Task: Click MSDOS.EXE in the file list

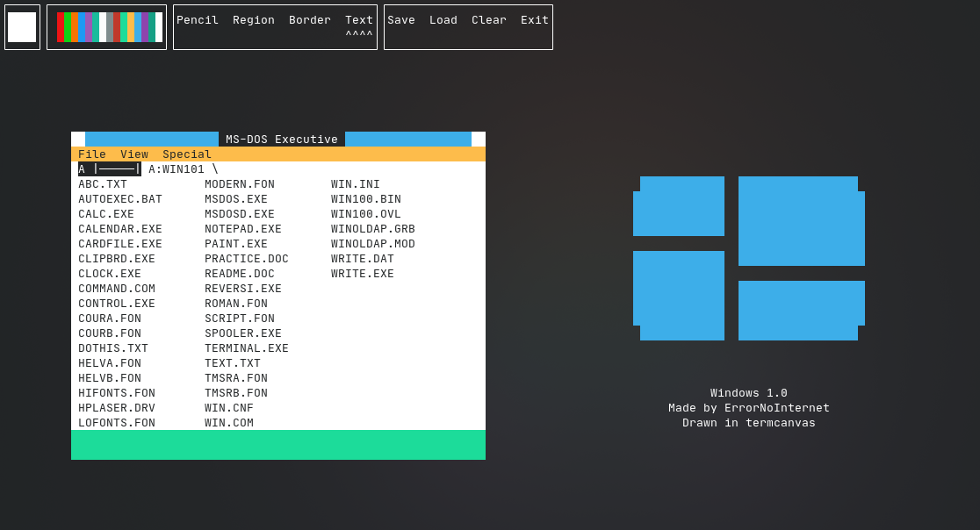Action: tap(235, 199)
